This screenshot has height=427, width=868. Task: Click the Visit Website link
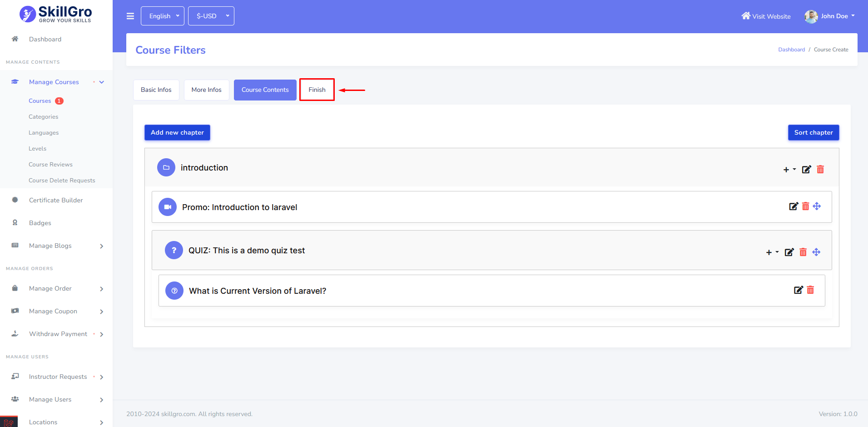(766, 16)
